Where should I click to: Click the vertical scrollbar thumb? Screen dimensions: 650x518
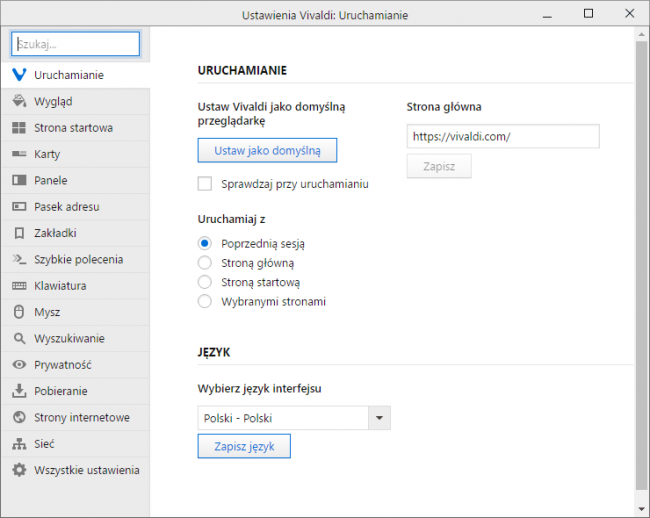point(641,265)
